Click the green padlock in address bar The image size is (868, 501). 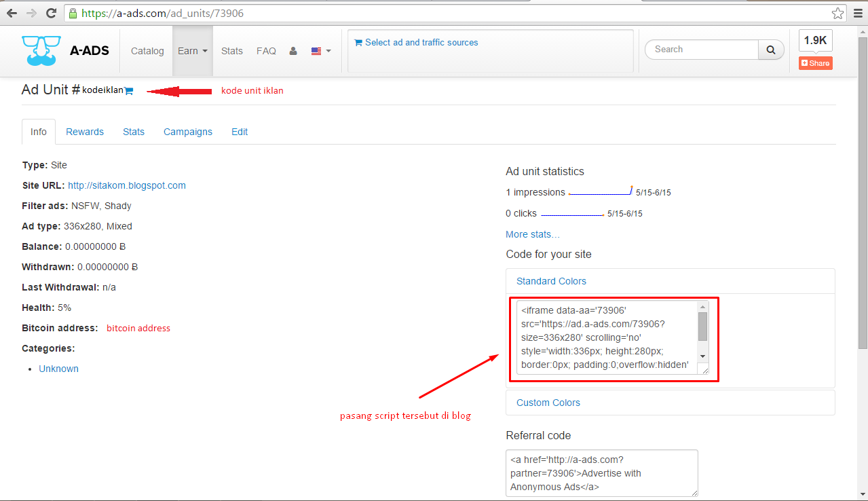click(x=73, y=13)
